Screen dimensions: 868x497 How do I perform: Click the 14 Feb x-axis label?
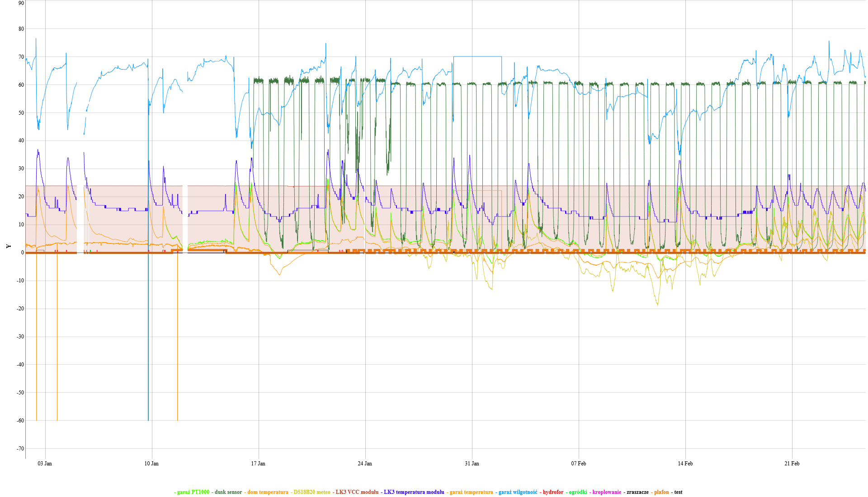pyautogui.click(x=685, y=464)
